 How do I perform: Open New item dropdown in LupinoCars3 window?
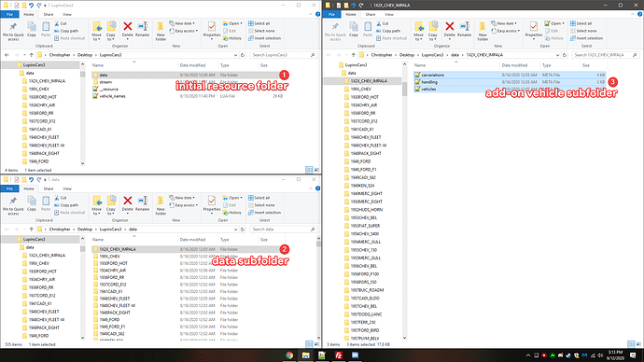point(182,23)
